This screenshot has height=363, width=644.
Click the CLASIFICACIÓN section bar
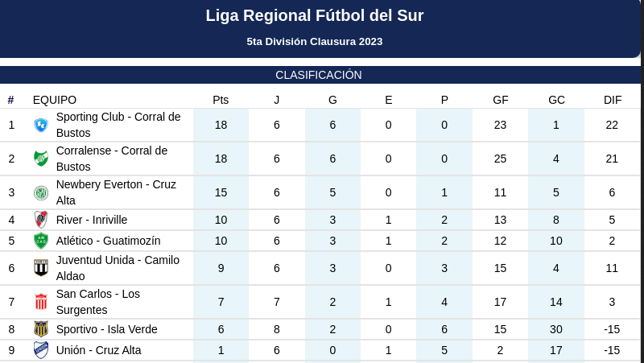[320, 75]
